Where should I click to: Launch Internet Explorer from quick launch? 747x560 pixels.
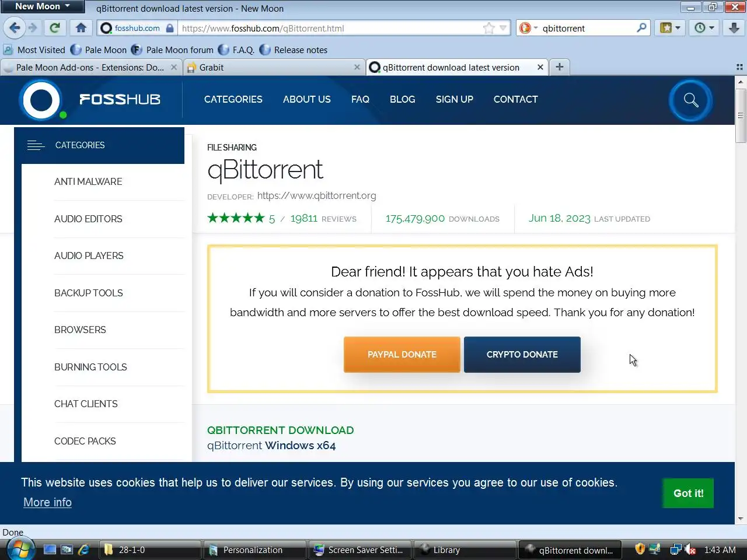(x=83, y=549)
